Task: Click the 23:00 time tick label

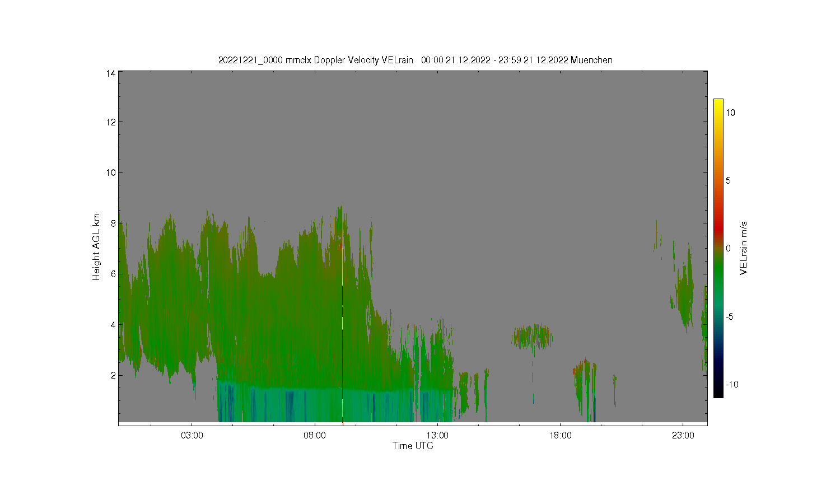Action: coord(683,436)
